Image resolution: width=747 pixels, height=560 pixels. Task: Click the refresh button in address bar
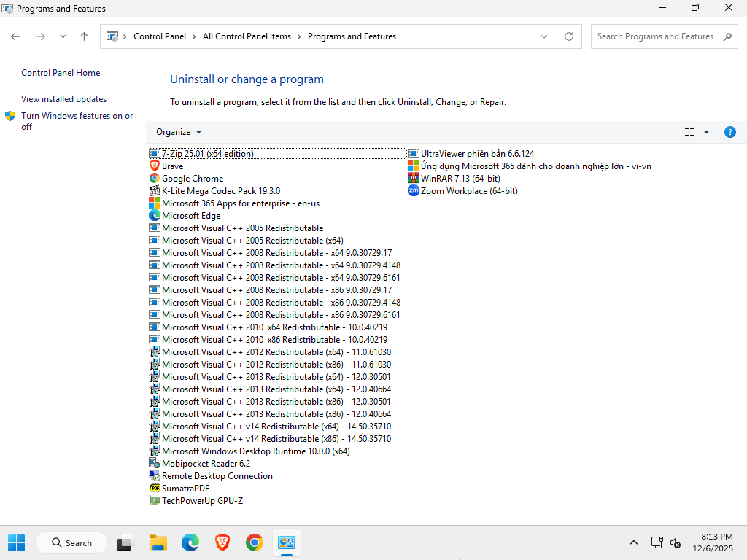569,36
